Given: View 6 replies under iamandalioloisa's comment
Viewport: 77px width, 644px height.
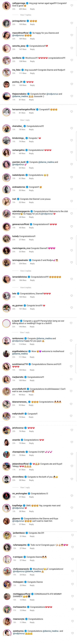Looking at the screenshot, I should click(x=26, y=287).
